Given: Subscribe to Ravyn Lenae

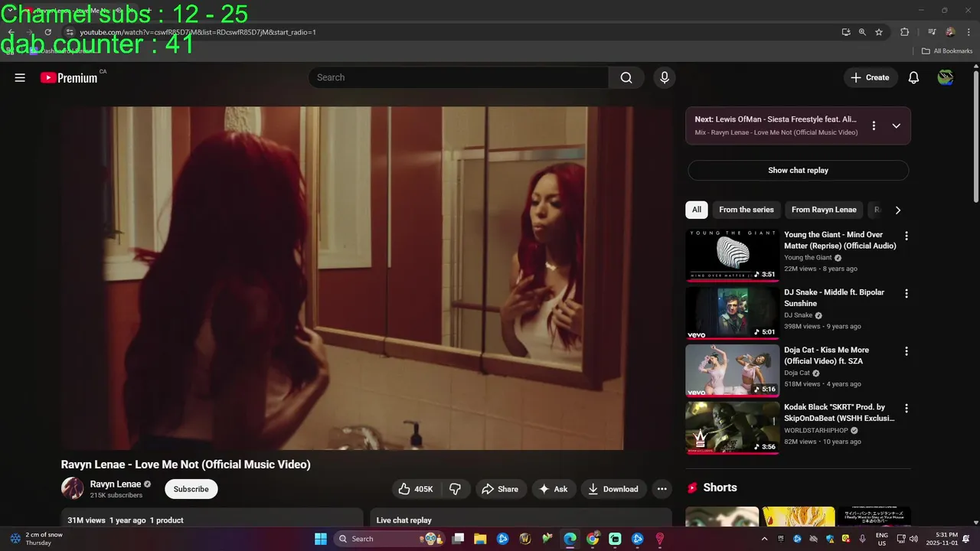Looking at the screenshot, I should pos(191,489).
